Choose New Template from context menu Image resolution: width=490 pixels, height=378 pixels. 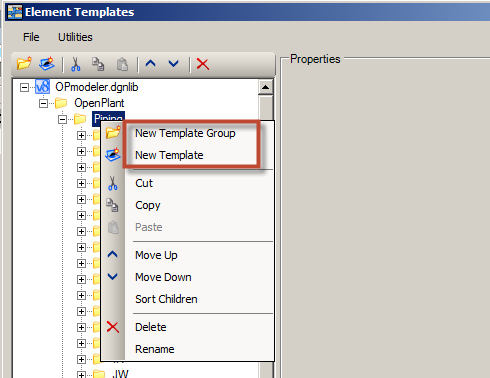pyautogui.click(x=169, y=155)
